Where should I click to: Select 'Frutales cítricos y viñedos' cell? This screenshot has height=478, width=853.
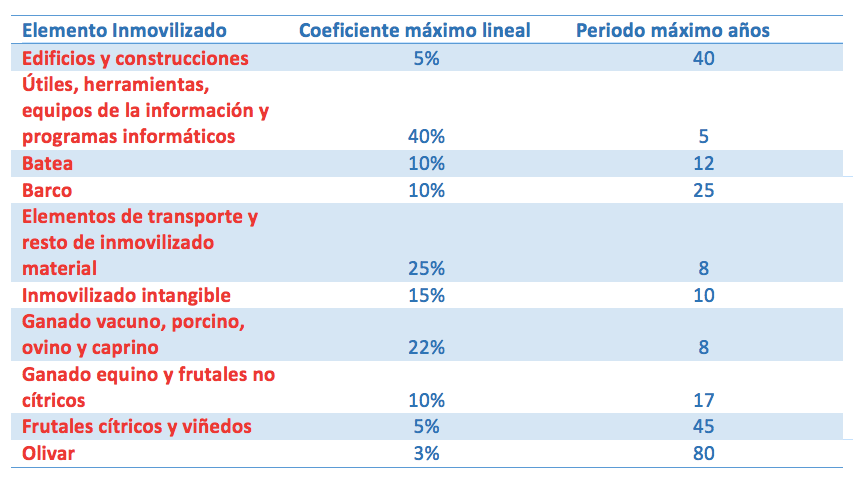[136, 426]
